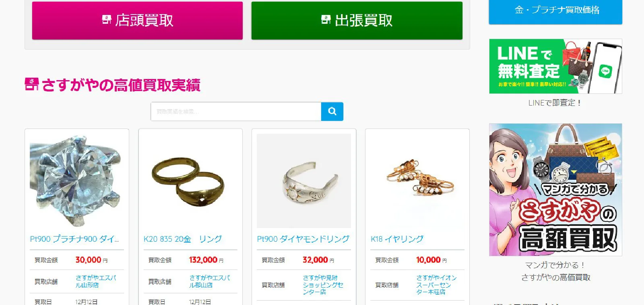Viewport: 644px width, 305px height.
Task: Focus the purchase record search field
Action: click(x=236, y=112)
